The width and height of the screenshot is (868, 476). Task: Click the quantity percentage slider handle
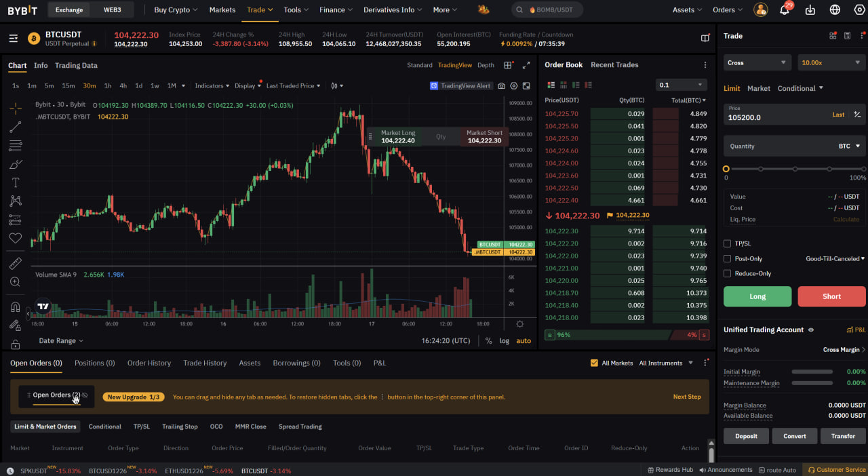coord(726,169)
